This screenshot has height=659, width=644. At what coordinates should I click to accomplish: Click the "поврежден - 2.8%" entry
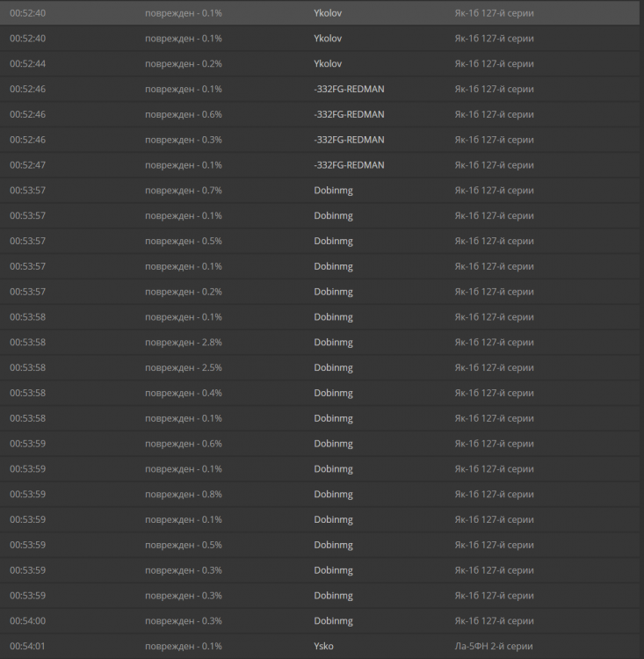point(183,343)
